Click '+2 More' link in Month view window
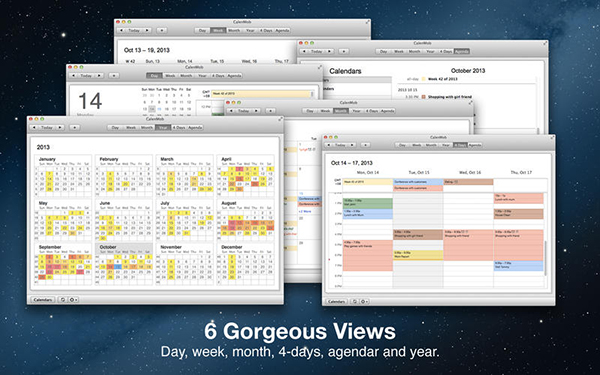Image resolution: width=600 pixels, height=375 pixels. click(x=305, y=211)
